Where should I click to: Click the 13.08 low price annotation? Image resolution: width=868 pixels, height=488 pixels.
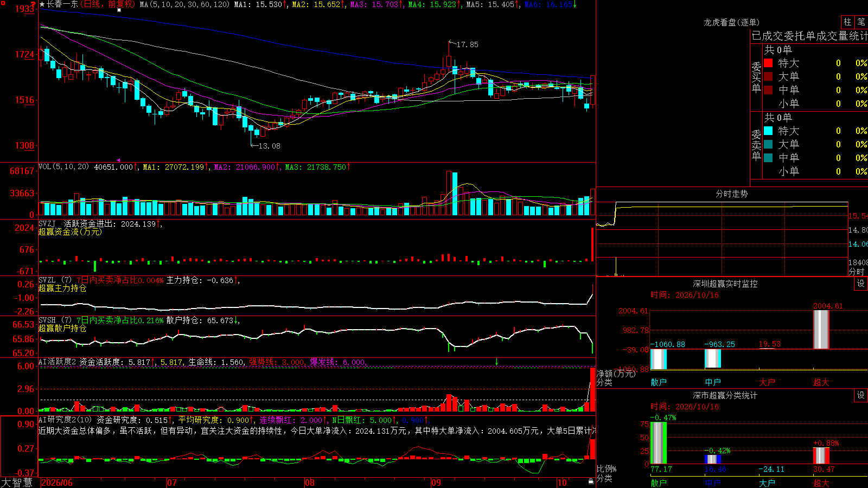(x=269, y=146)
